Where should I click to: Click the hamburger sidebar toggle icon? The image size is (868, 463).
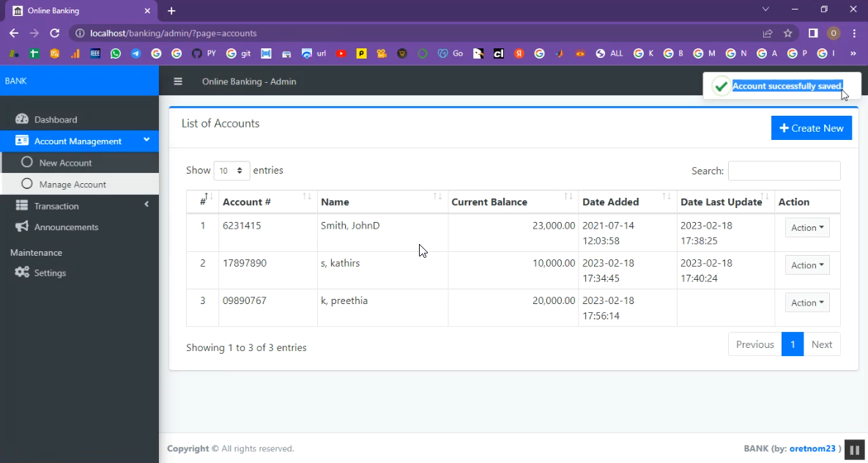click(178, 81)
